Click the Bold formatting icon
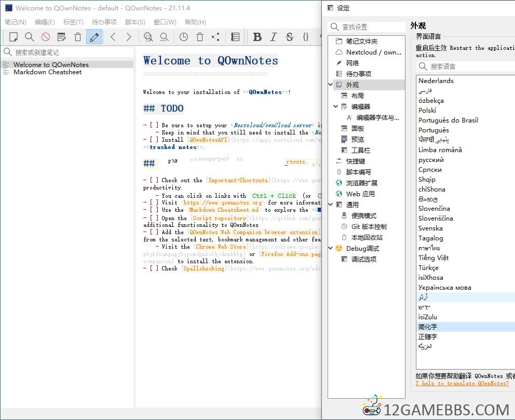Viewport: 515px width, 420px height. (257, 37)
